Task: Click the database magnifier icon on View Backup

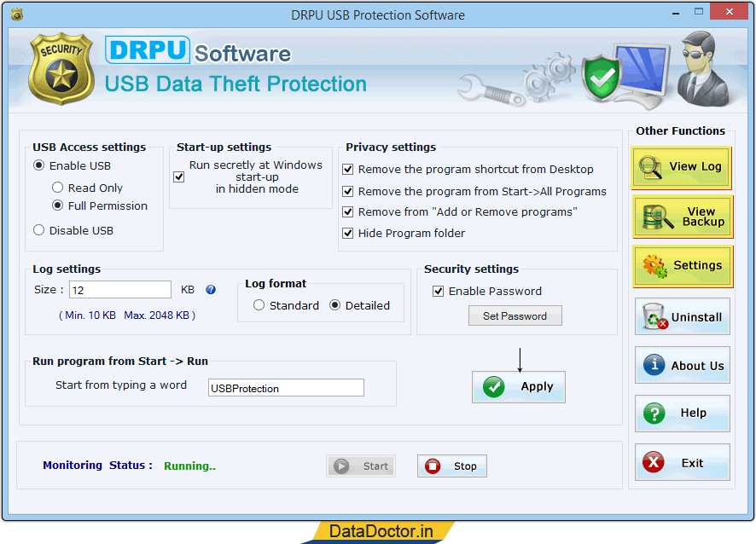Action: (x=657, y=217)
